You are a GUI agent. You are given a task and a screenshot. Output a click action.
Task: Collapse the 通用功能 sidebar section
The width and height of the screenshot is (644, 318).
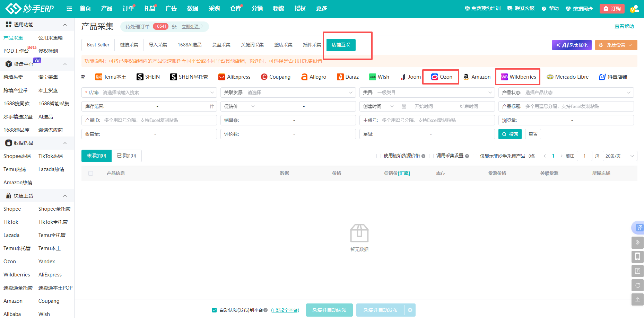click(65, 25)
